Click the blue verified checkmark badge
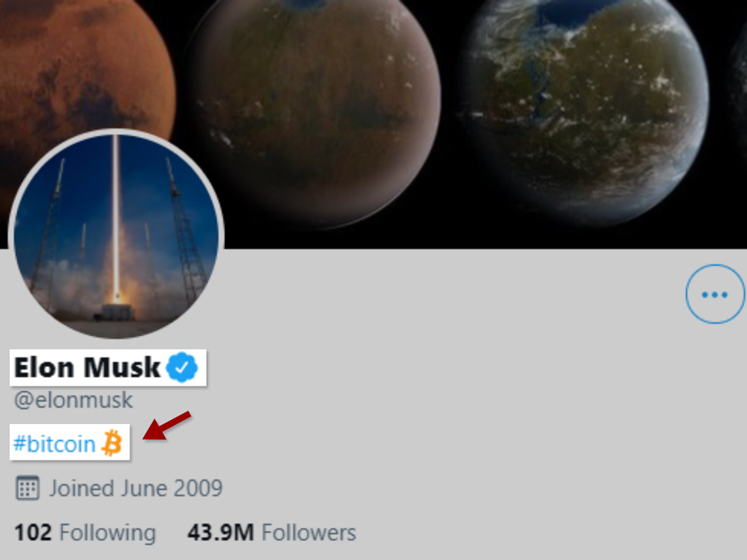 pyautogui.click(x=182, y=368)
